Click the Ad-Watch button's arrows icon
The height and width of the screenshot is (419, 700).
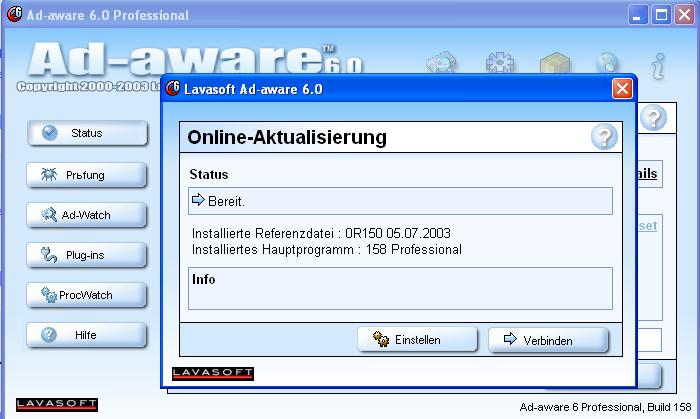pyautogui.click(x=49, y=215)
